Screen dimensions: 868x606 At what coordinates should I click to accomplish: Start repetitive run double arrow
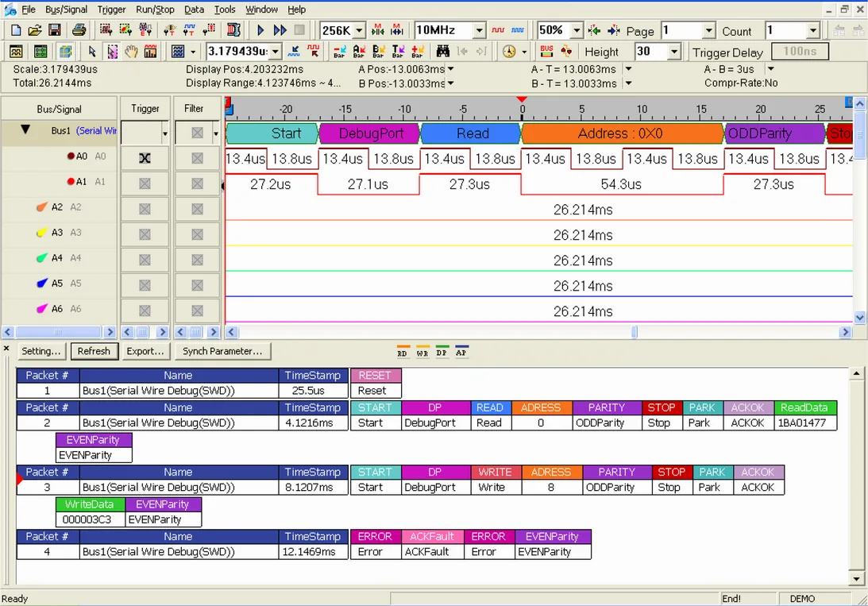(280, 30)
